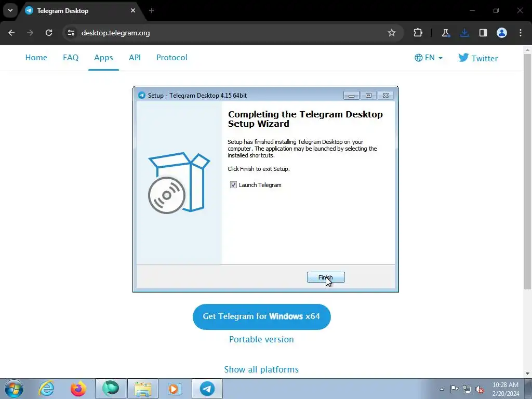Image resolution: width=532 pixels, height=399 pixels.
Task: Open Action Center flag tray icon
Action: [x=454, y=389]
